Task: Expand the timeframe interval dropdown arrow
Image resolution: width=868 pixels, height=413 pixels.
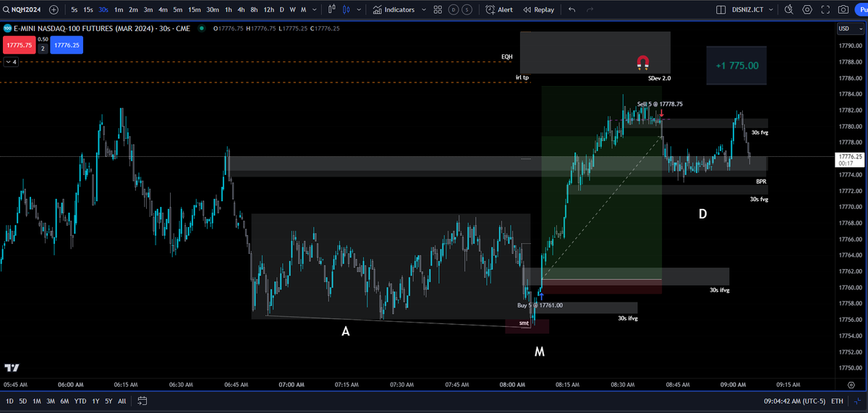Action: pos(315,9)
